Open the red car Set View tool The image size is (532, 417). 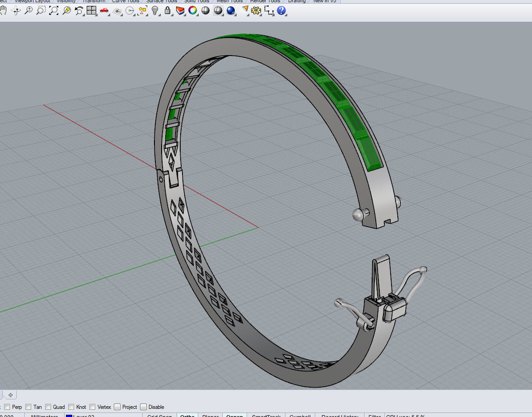(104, 10)
